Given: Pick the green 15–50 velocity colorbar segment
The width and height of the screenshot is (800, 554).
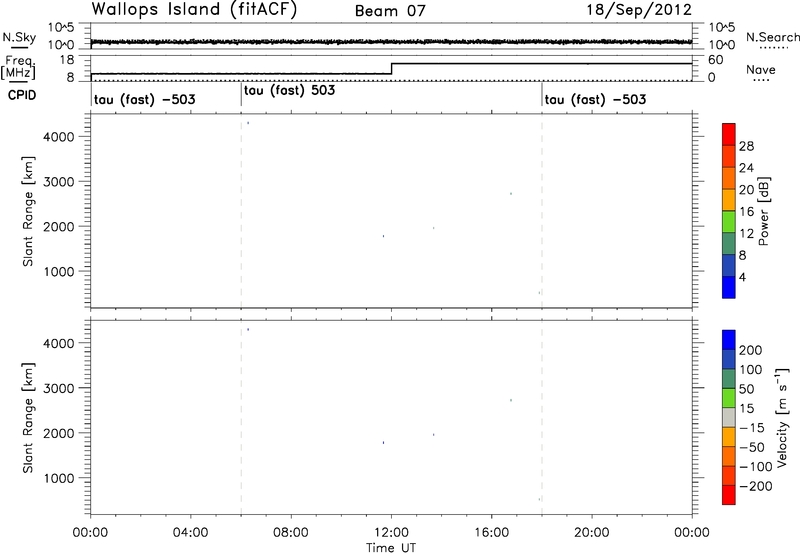Looking at the screenshot, I should (729, 398).
